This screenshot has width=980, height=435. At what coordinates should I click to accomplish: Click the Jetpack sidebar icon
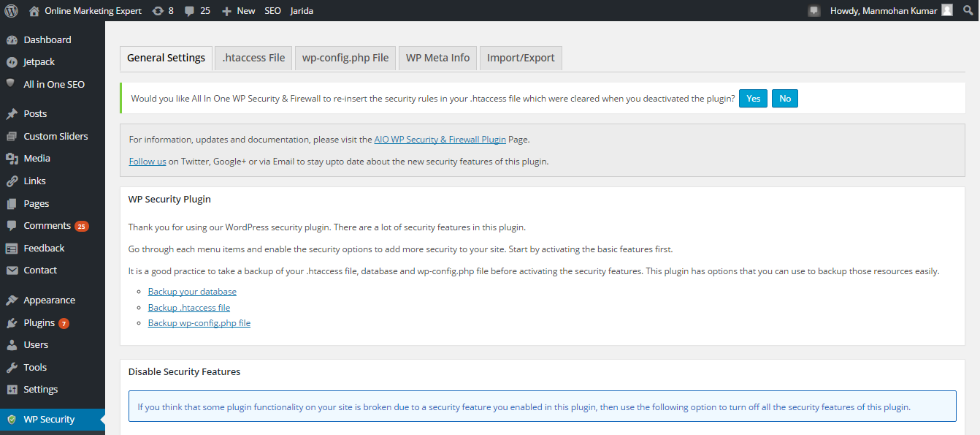[x=11, y=62]
